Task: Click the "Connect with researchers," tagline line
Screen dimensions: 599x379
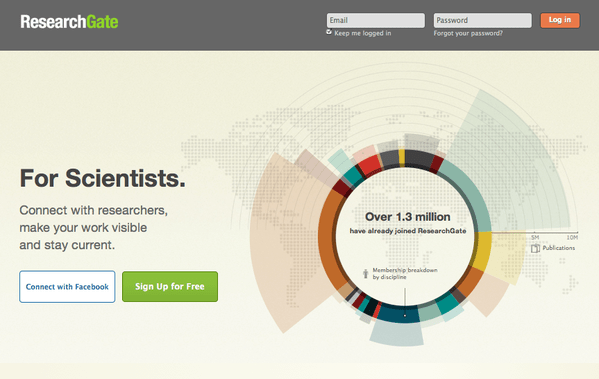Action: point(94,210)
